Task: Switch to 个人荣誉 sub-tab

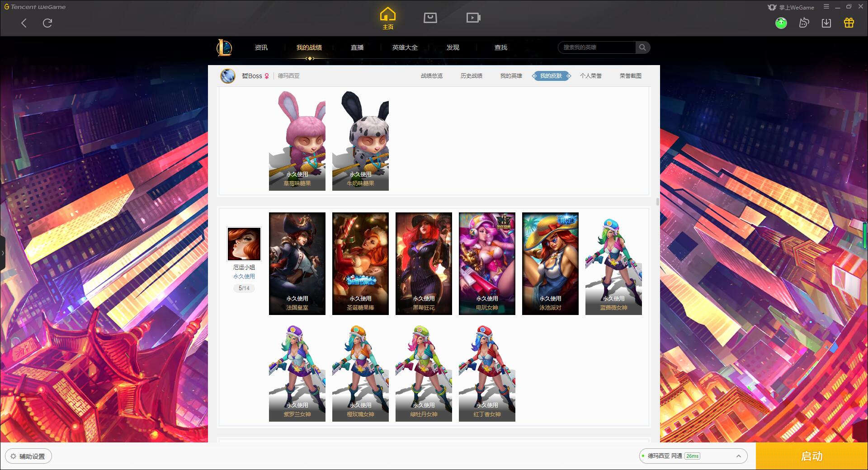Action: tap(591, 76)
